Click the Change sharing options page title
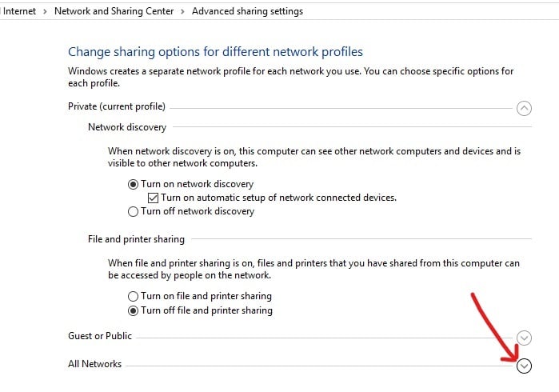 coord(215,52)
